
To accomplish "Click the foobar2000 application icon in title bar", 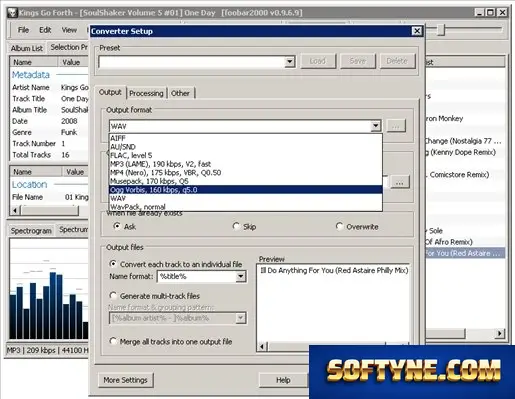I will (x=12, y=13).
